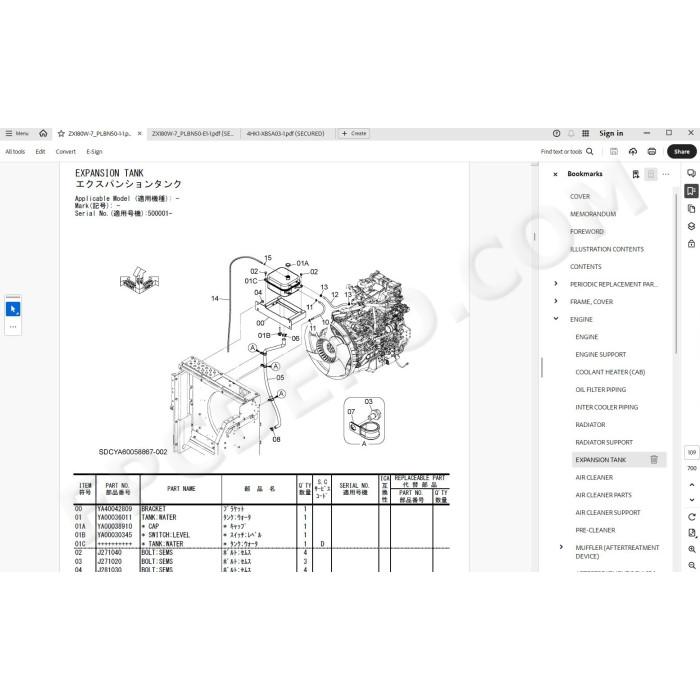700x700 pixels.
Task: Open the PRE-CLEANER bookmark
Action: coord(595,530)
